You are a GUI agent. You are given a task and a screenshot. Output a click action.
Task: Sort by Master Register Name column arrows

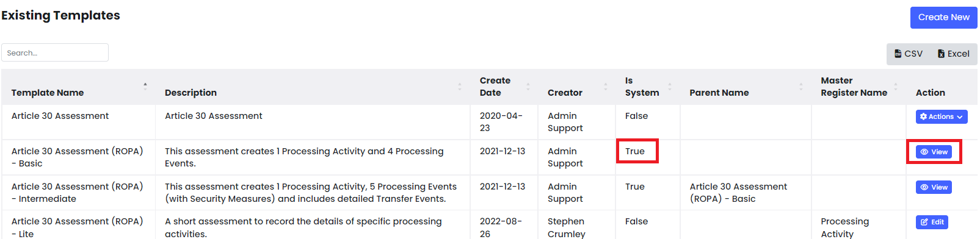[896, 87]
